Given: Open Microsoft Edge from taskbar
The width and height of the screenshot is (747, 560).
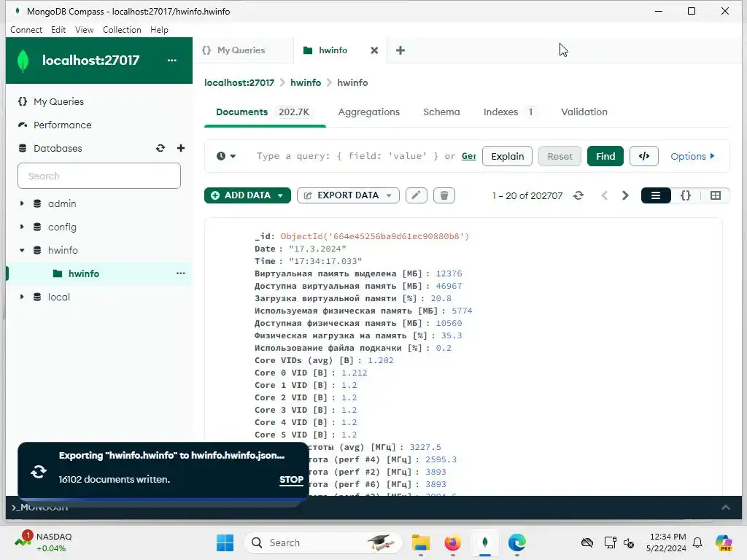Looking at the screenshot, I should [x=517, y=542].
